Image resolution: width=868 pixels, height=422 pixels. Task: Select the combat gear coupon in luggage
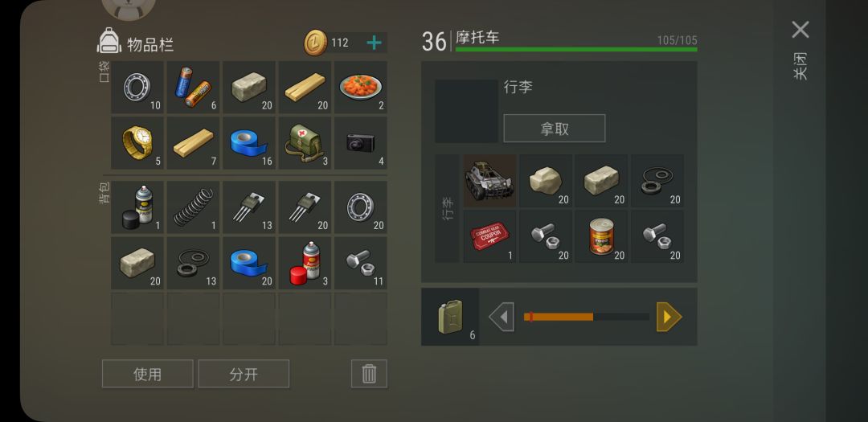coord(489,236)
